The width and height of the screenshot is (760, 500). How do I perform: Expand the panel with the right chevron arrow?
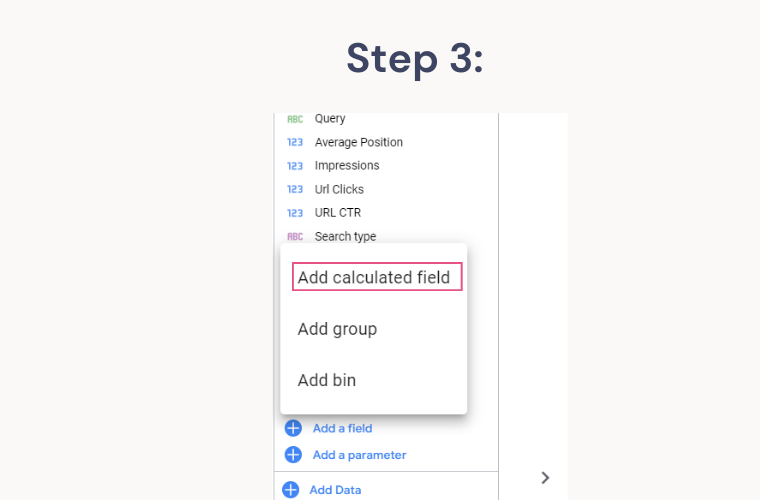pos(545,478)
